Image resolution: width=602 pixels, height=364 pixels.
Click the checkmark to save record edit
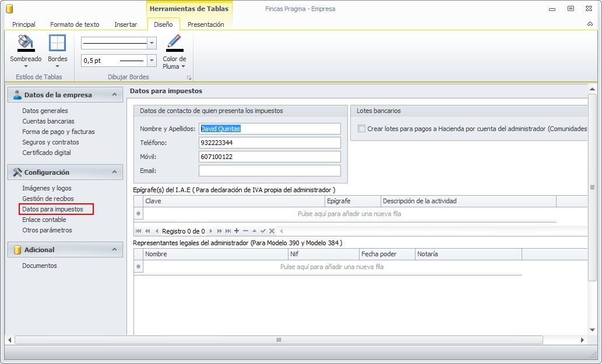tap(263, 231)
